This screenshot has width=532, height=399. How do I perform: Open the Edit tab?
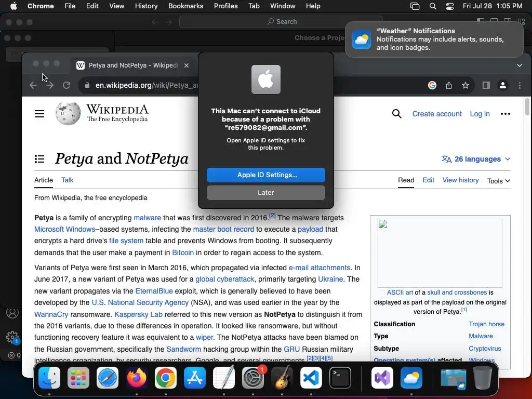tap(428, 180)
